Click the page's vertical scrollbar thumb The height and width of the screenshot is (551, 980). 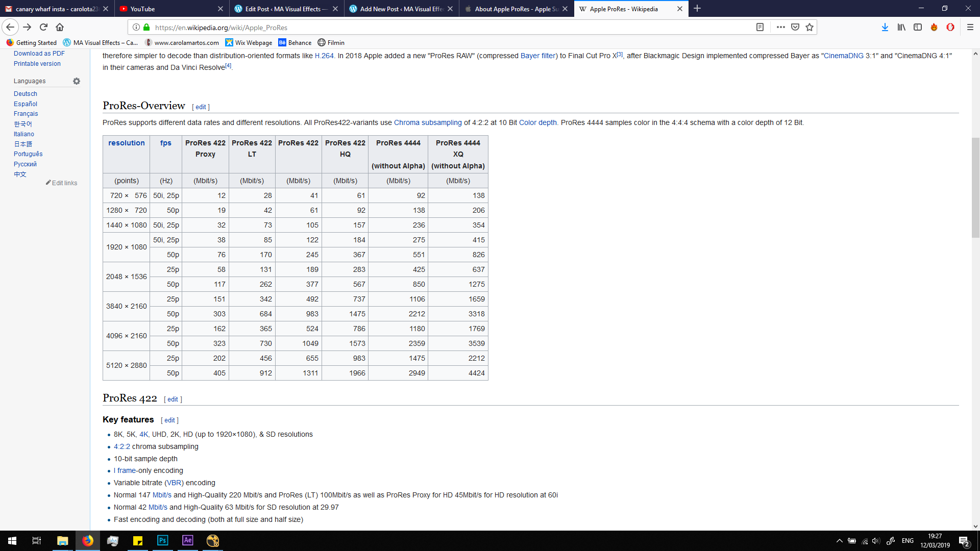click(x=975, y=188)
